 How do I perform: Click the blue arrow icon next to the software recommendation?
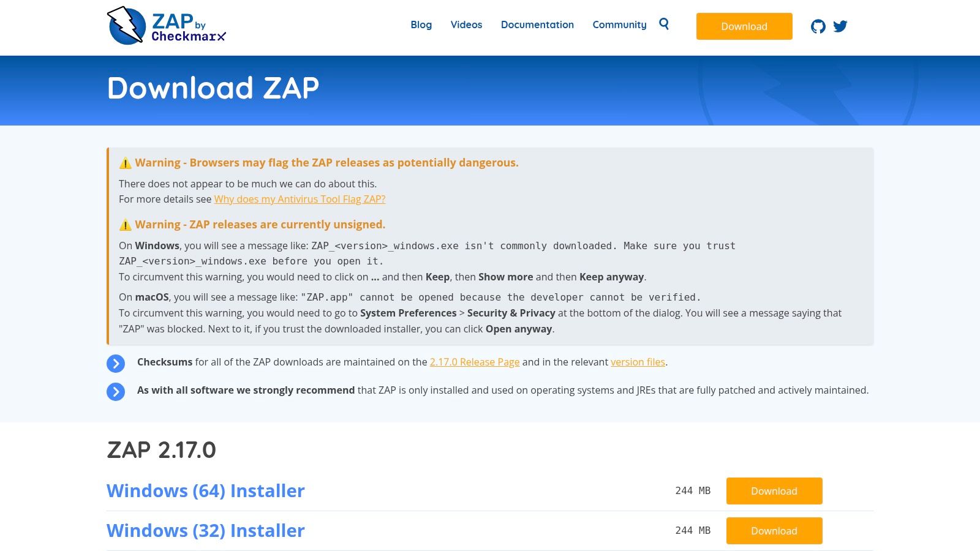click(x=115, y=391)
